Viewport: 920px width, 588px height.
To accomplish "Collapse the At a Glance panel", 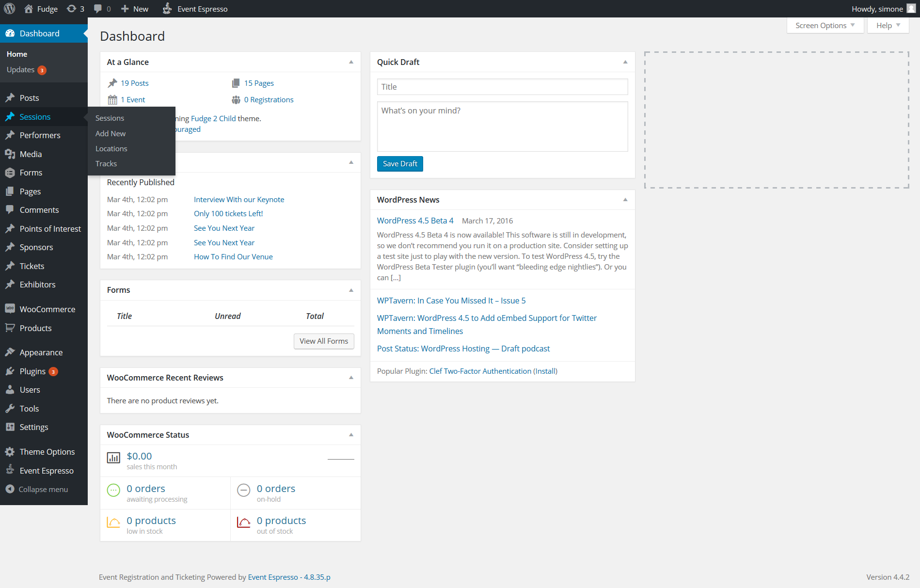I will click(x=351, y=62).
